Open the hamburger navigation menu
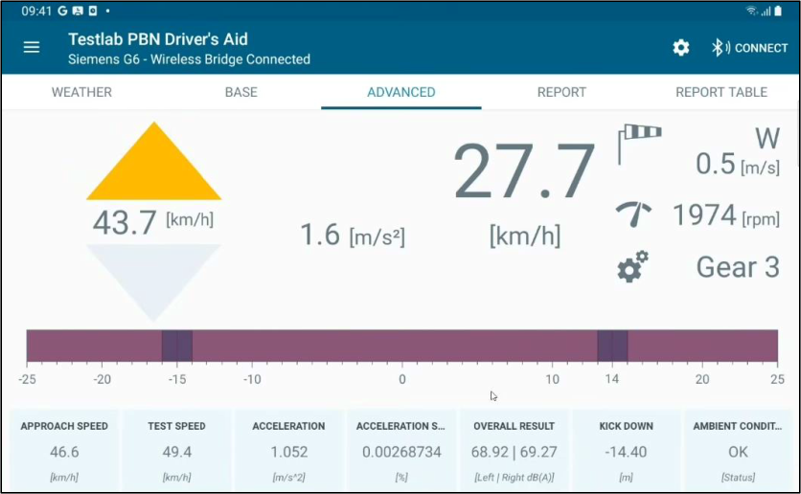 click(32, 48)
